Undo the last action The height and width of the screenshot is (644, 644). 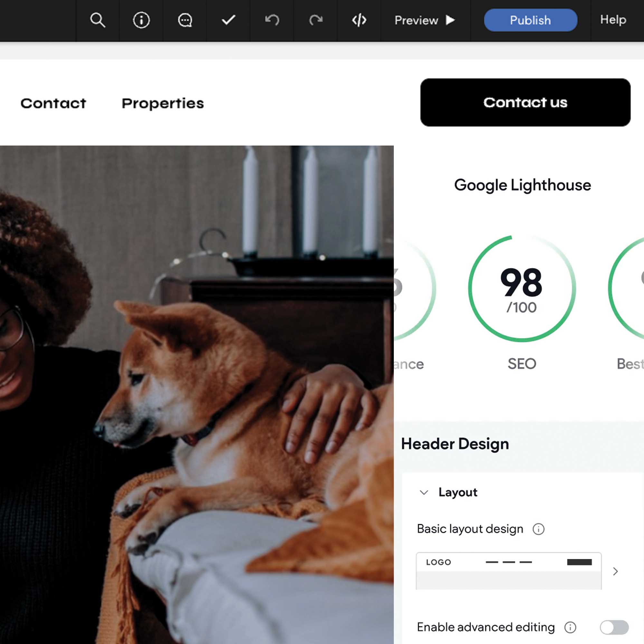click(x=272, y=20)
